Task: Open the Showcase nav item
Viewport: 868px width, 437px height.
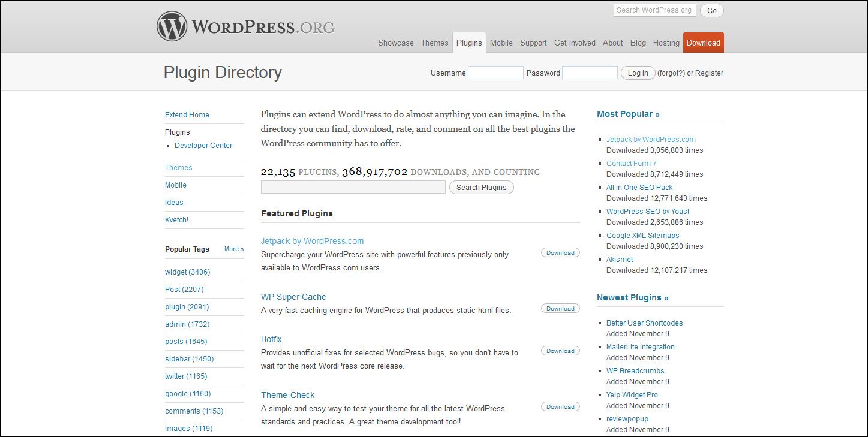Action: coord(396,43)
